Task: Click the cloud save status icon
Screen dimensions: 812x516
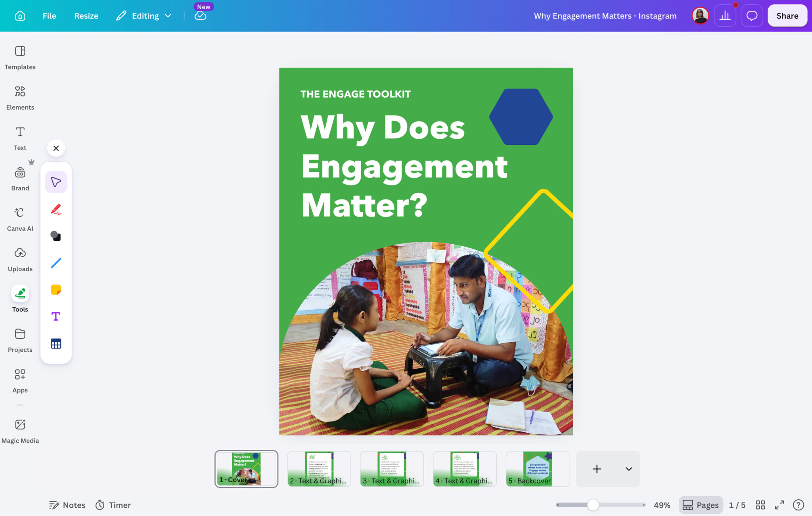Action: [x=200, y=15]
